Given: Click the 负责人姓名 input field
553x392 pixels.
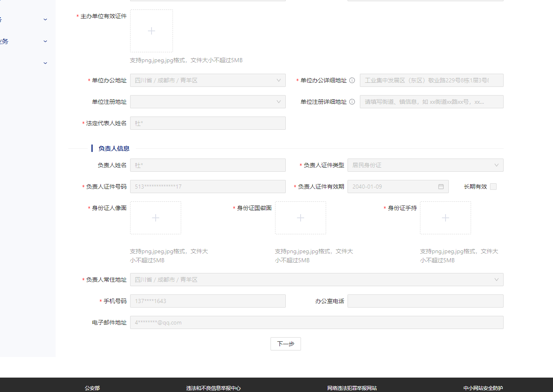Looking at the screenshot, I should pyautogui.click(x=208, y=165).
